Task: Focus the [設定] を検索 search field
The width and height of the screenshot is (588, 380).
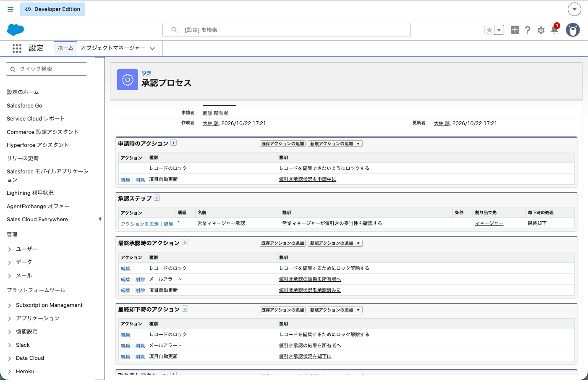Action: tap(287, 30)
